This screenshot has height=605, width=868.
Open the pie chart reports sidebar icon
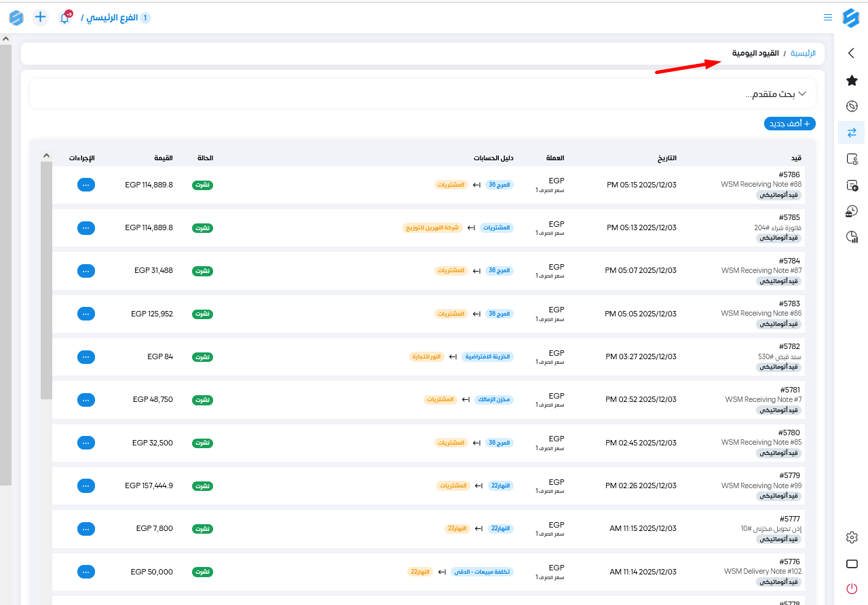(x=852, y=237)
